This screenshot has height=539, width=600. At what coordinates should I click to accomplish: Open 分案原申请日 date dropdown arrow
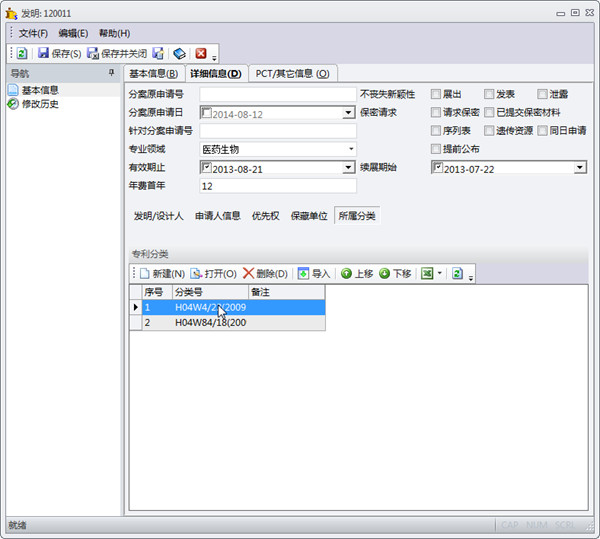(x=348, y=113)
